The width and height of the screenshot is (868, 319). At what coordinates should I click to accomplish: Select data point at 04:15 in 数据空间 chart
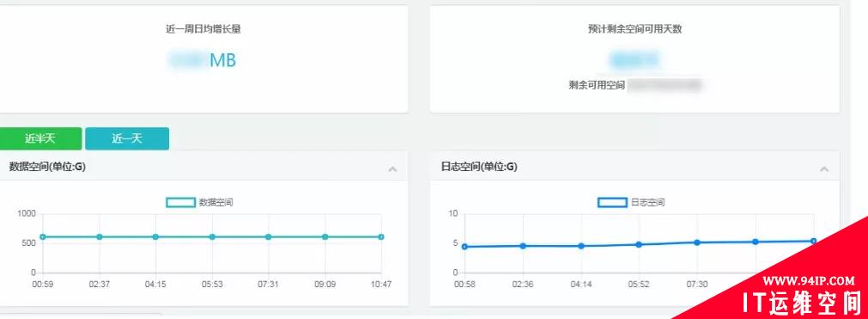coord(155,237)
